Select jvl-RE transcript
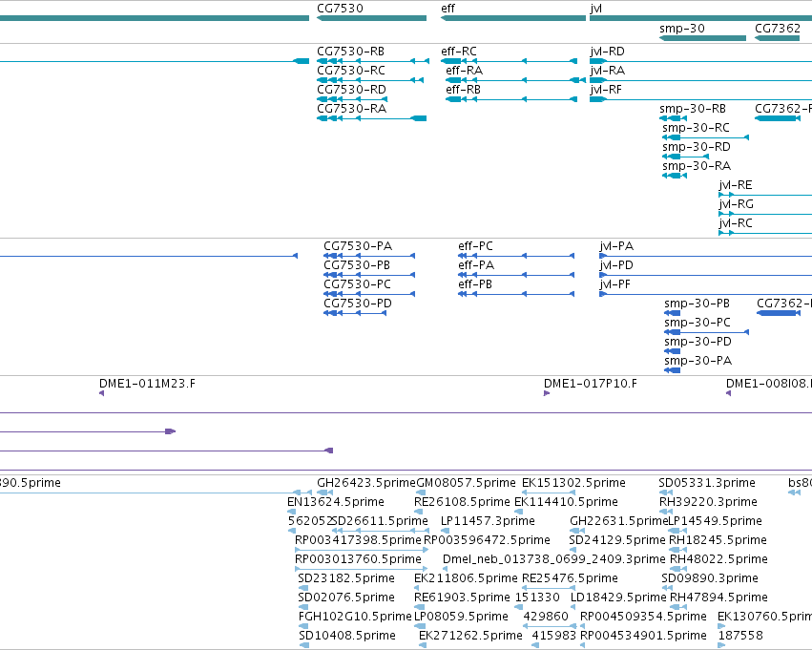 pyautogui.click(x=765, y=196)
